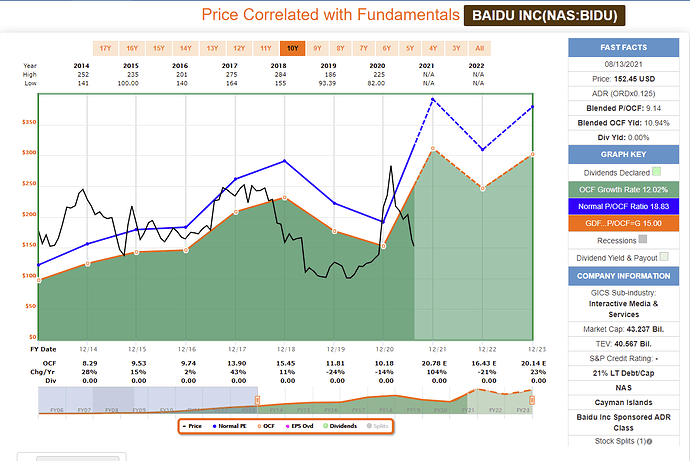Viewport: 690px width, 461px height.
Task: Click the GDF P/OCF=G 15.00 key
Action: tap(624, 223)
